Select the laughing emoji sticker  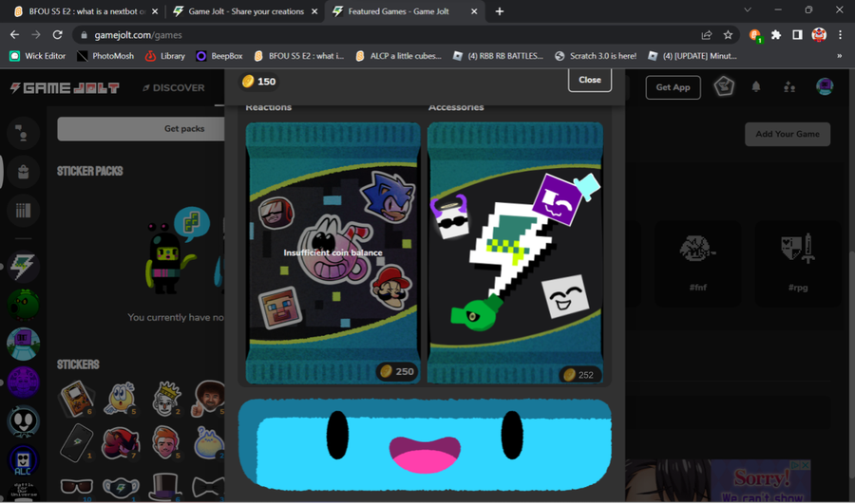[x=121, y=399]
